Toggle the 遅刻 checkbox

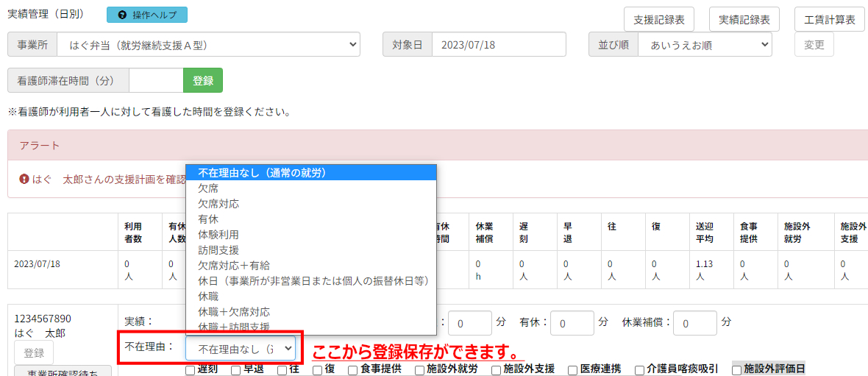[x=191, y=370]
